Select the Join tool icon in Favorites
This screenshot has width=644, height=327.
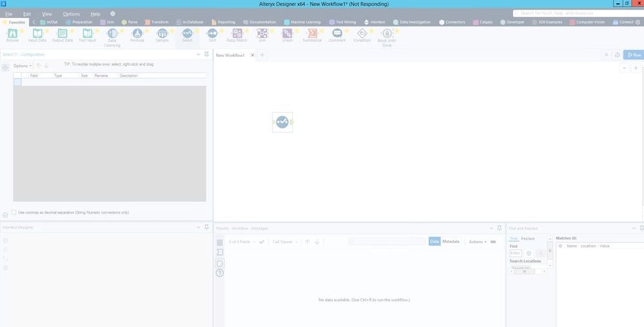[x=262, y=34]
